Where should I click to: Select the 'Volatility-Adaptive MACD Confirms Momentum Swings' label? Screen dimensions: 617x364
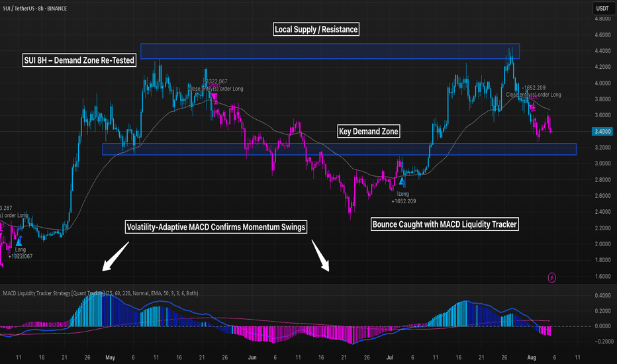click(216, 227)
